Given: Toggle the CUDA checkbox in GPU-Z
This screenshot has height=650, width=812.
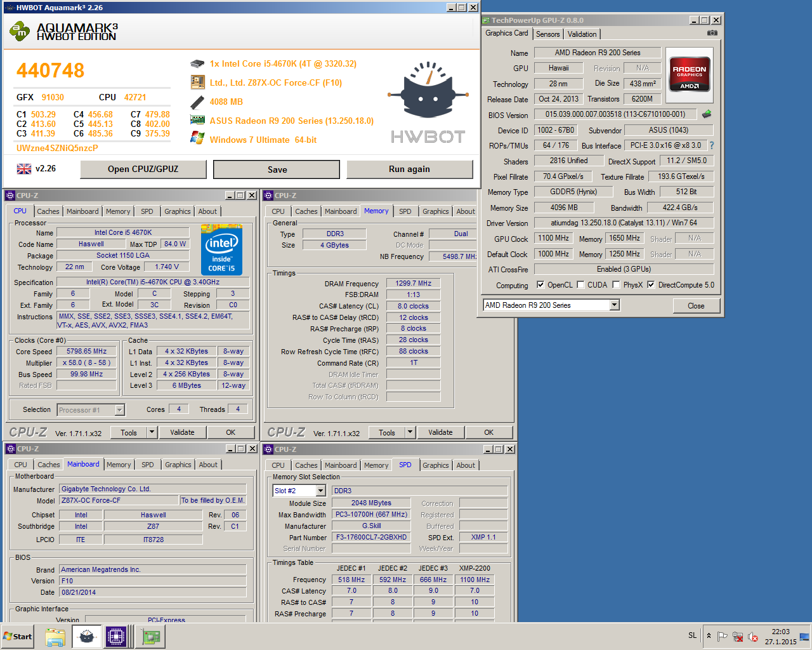Looking at the screenshot, I should [580, 285].
